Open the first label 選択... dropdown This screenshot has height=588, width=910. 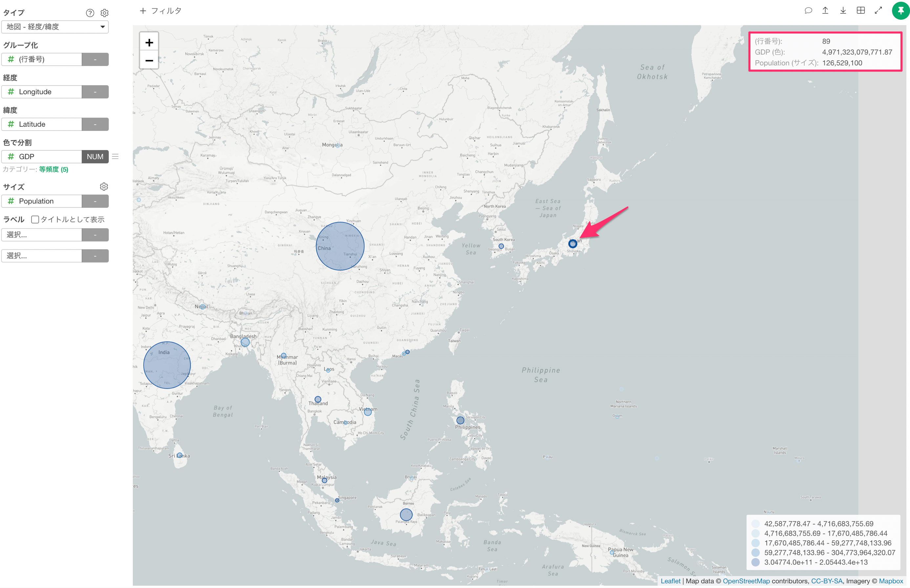(42, 235)
